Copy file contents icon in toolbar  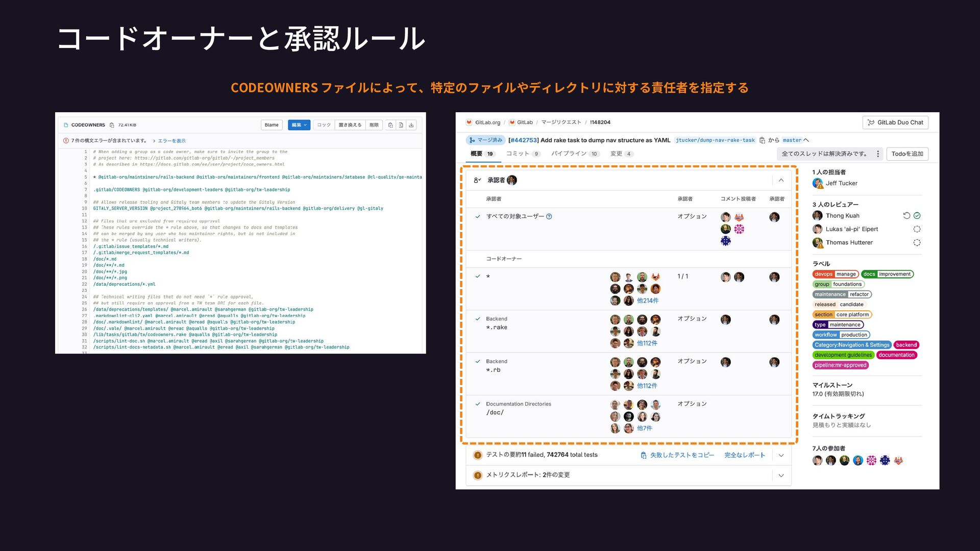[390, 125]
